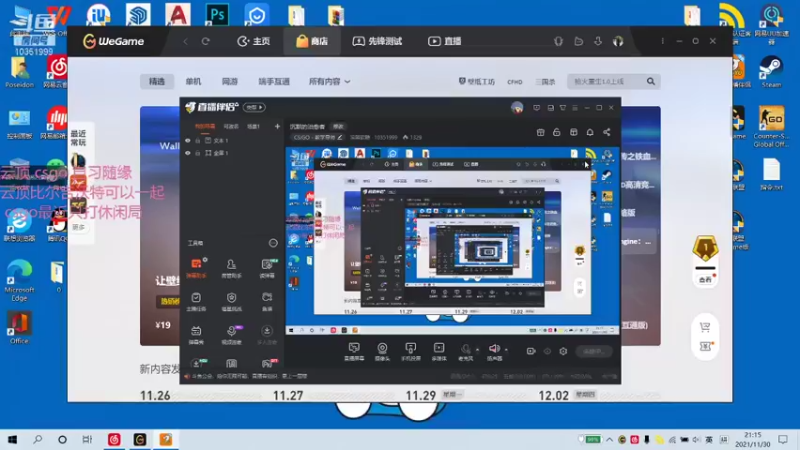The width and height of the screenshot is (800, 450).
Task: Click the gold level 1 badge
Action: coord(705,248)
